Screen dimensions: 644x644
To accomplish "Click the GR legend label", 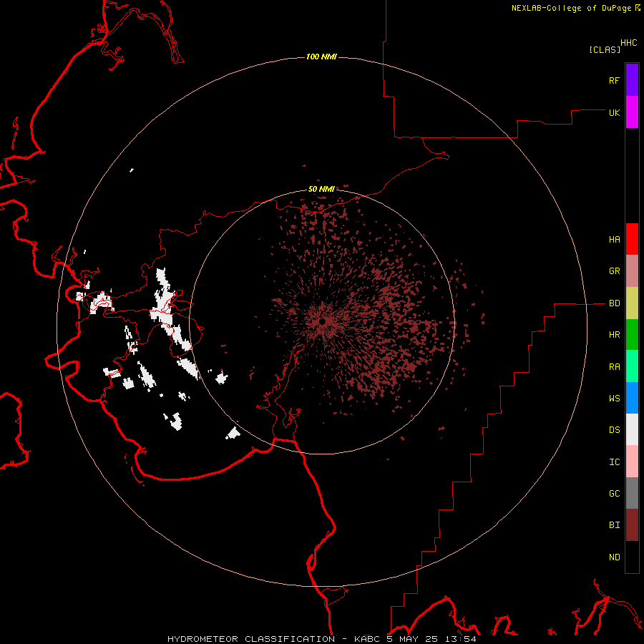I will tap(614, 271).
